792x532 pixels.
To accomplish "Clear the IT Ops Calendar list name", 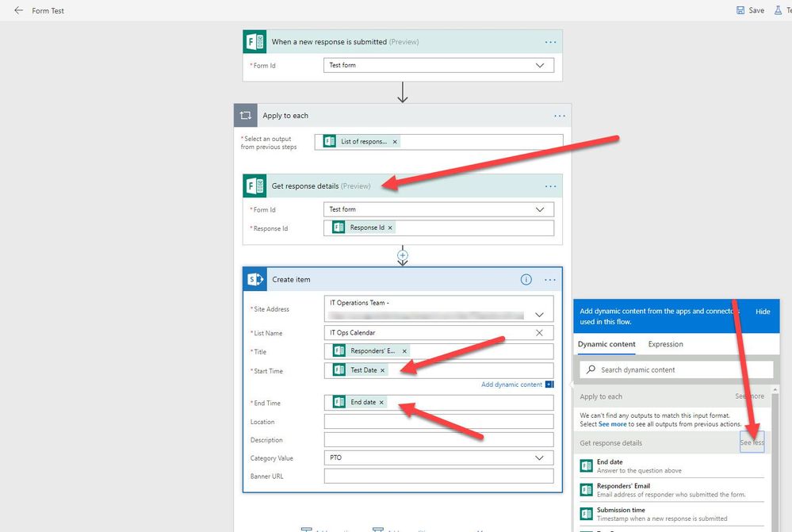I will (x=539, y=333).
